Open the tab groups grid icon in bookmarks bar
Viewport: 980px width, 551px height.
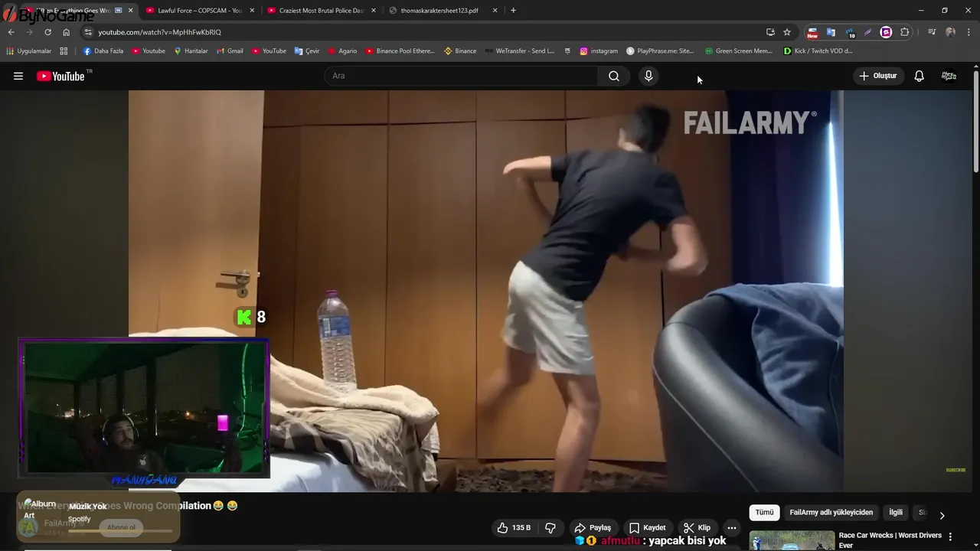[x=64, y=51]
